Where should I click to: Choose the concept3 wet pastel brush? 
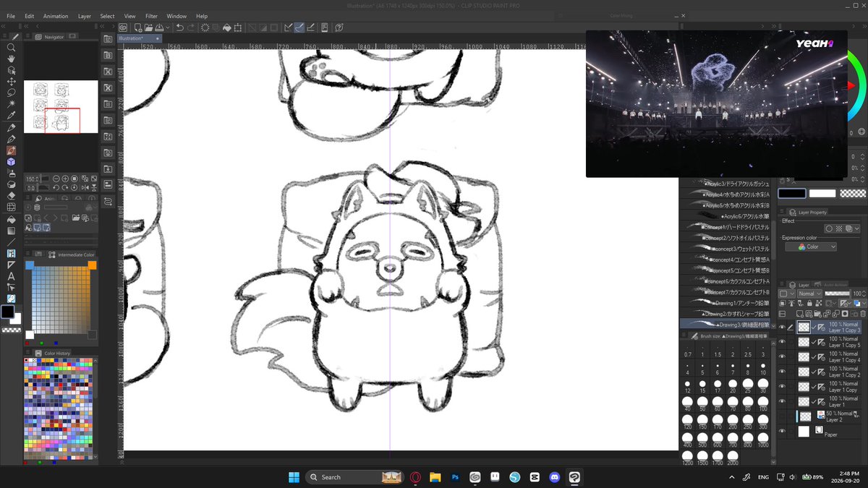click(725, 248)
